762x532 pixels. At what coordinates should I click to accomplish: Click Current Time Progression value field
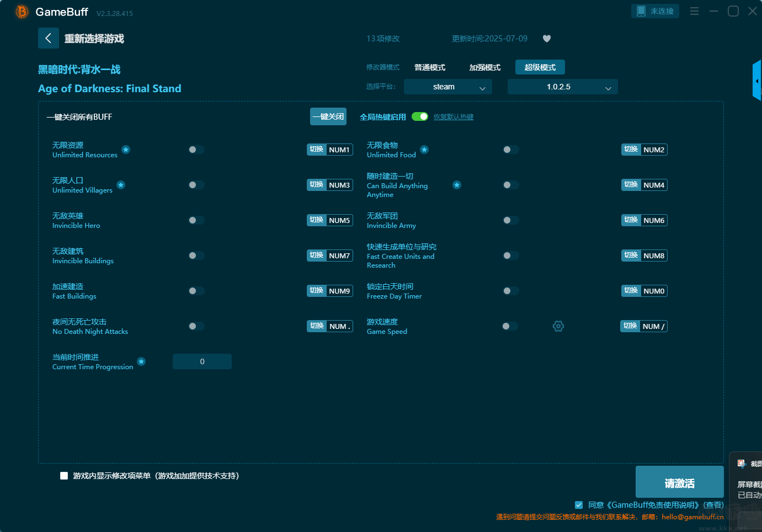click(x=202, y=361)
